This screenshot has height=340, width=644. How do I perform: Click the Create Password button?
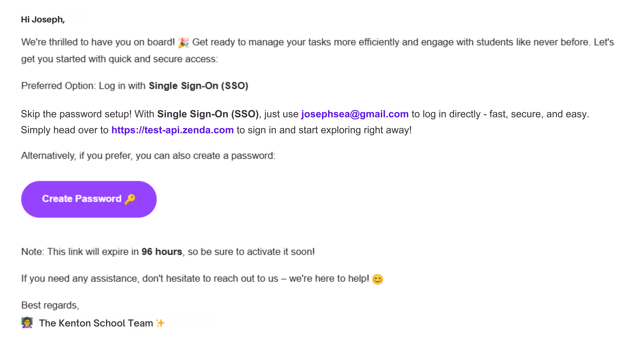coord(89,199)
